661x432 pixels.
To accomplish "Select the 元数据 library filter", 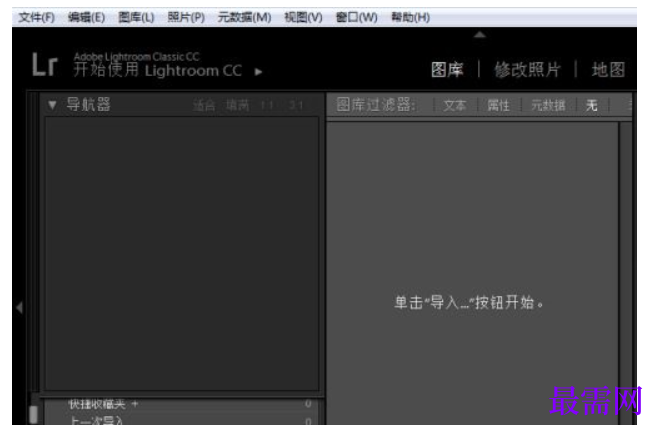I will [548, 105].
